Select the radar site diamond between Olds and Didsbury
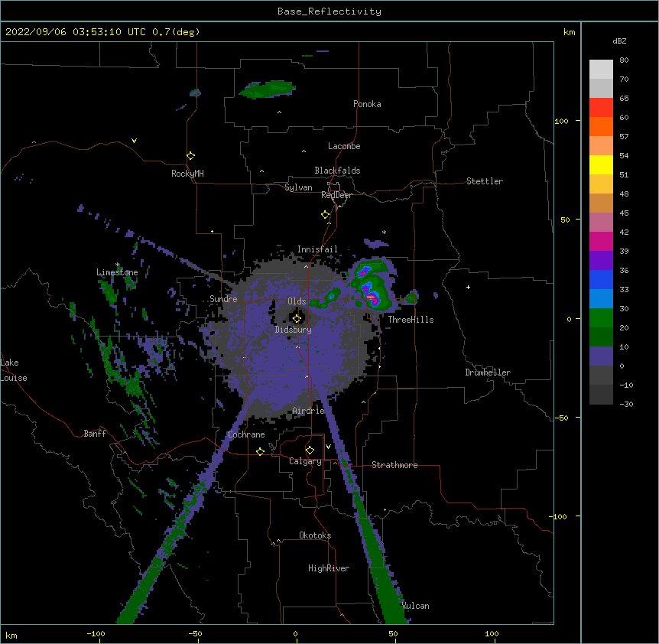 coord(297,318)
